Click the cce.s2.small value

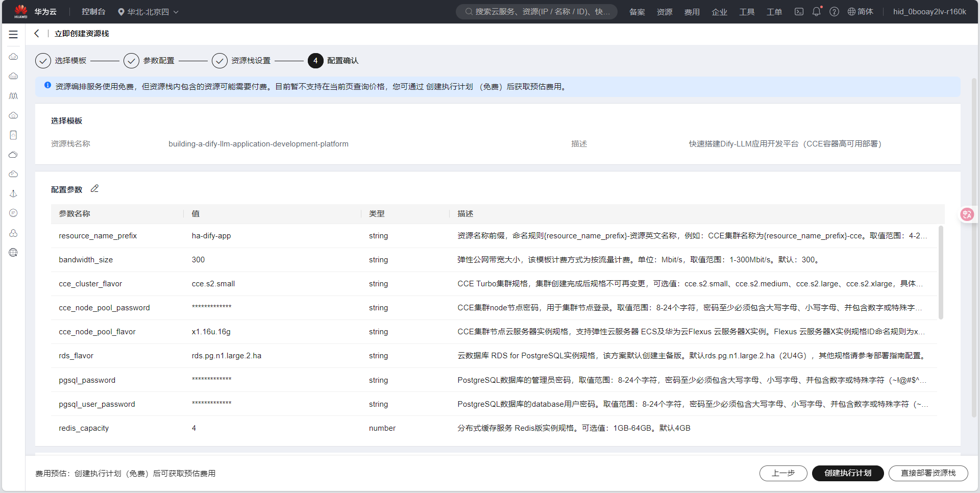[x=213, y=284]
